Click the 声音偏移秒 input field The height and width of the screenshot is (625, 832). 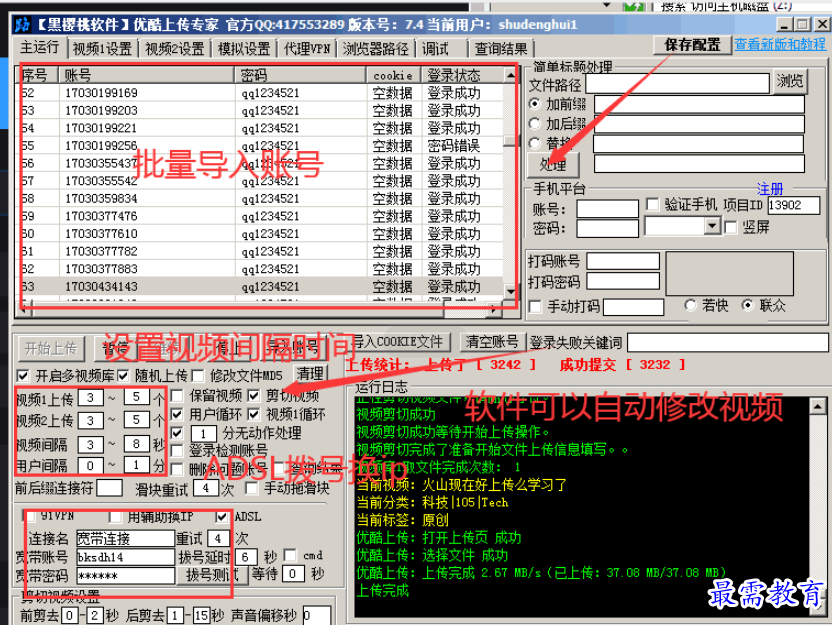click(317, 615)
